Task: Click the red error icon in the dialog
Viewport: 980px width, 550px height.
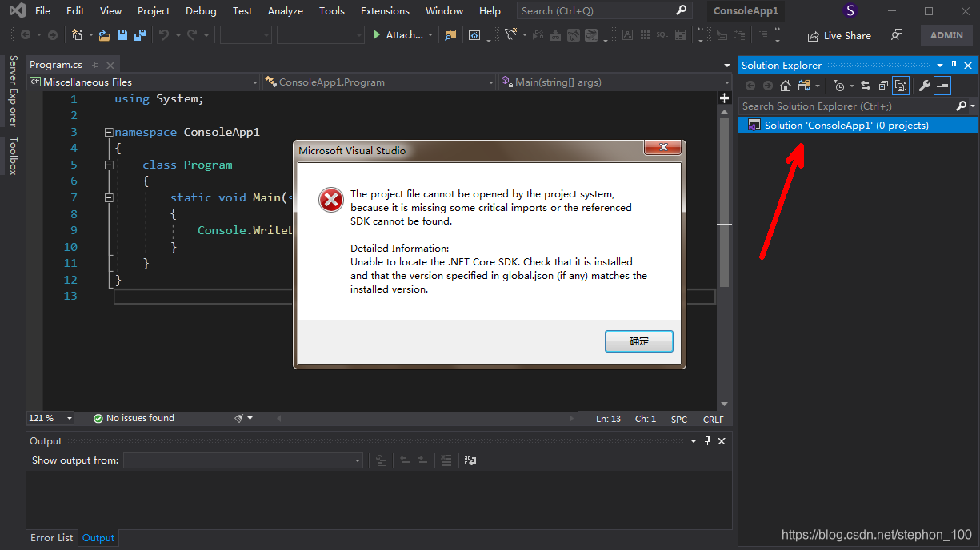Action: click(x=330, y=200)
